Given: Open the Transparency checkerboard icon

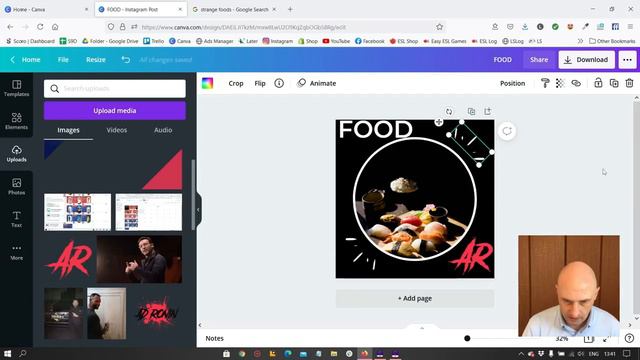Looking at the screenshot, I should tap(560, 83).
